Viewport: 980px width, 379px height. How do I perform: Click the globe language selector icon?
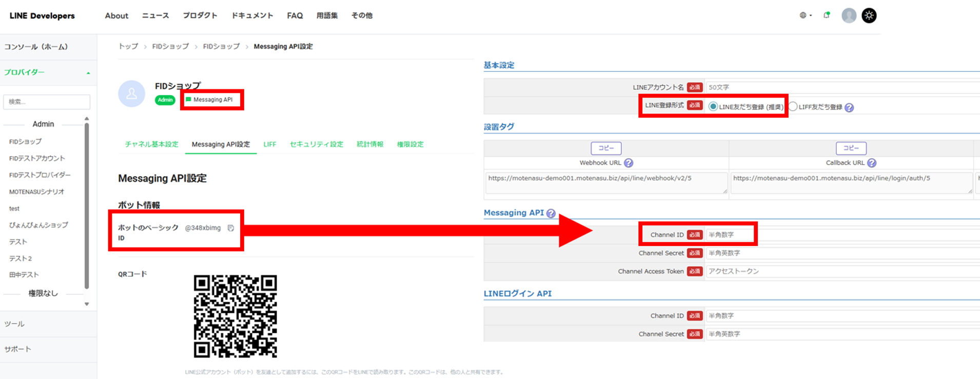point(803,15)
